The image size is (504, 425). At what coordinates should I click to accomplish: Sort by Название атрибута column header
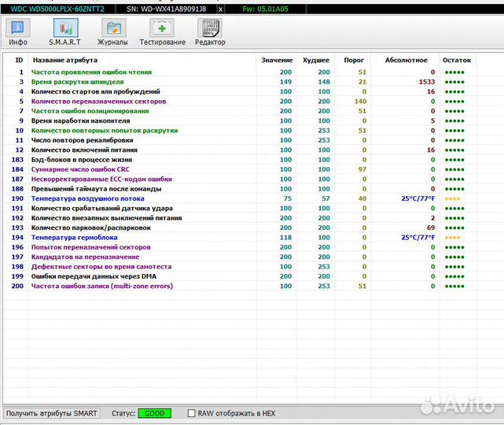64,60
